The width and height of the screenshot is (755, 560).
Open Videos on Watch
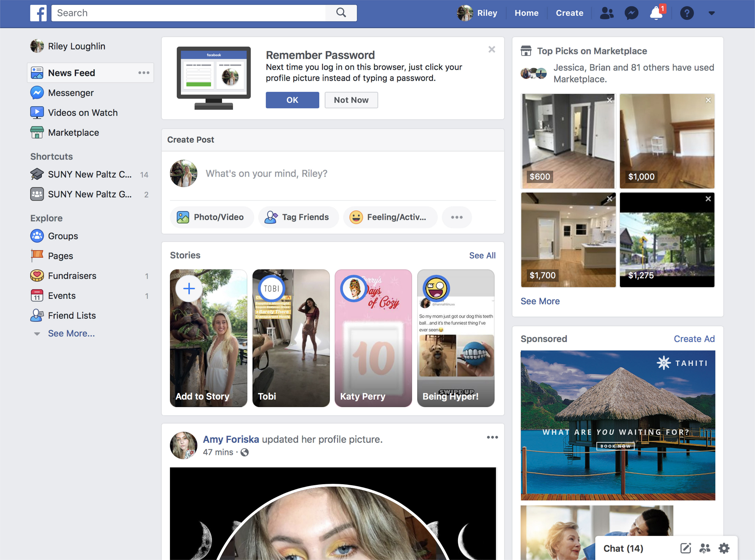[x=74, y=113]
